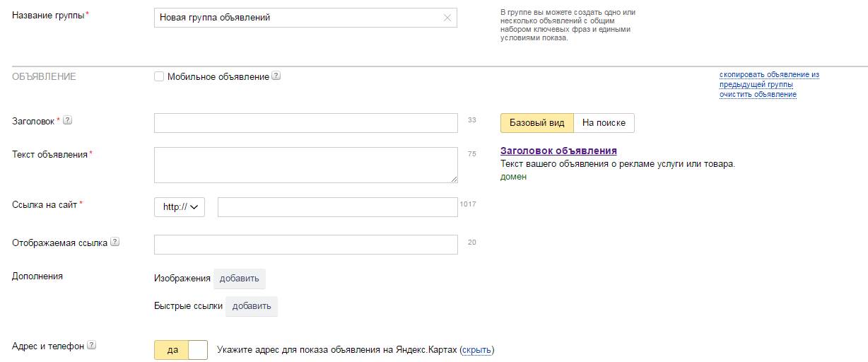Switch to На поиске preview tab

pos(604,123)
